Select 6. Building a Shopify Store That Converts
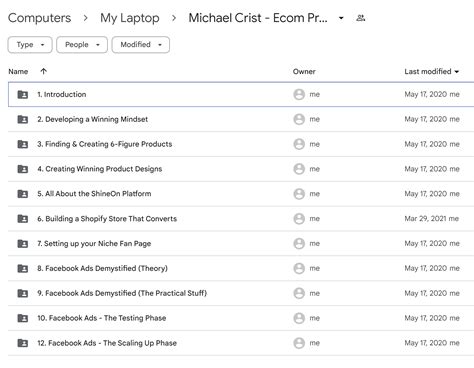This screenshot has width=474, height=368. [107, 219]
